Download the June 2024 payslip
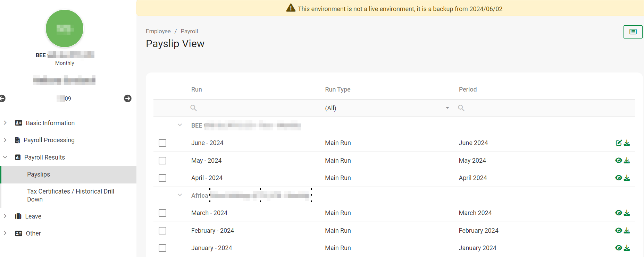This screenshot has width=644, height=257. coord(627,143)
